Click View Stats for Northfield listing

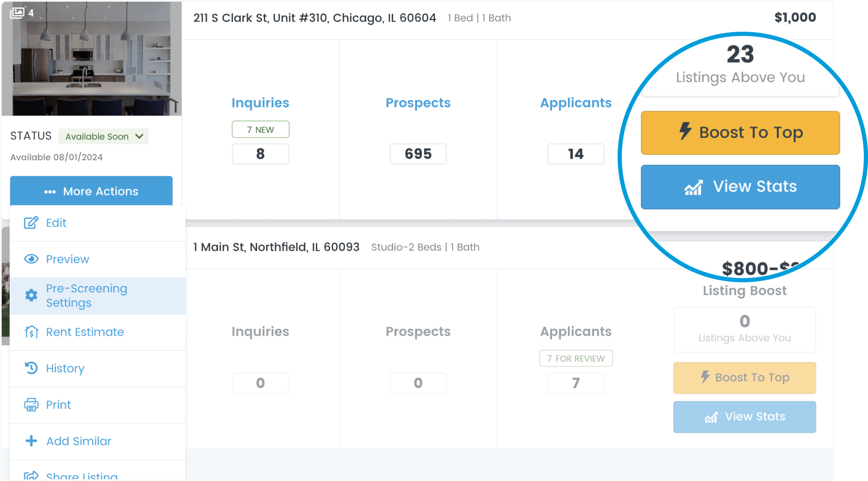point(744,417)
